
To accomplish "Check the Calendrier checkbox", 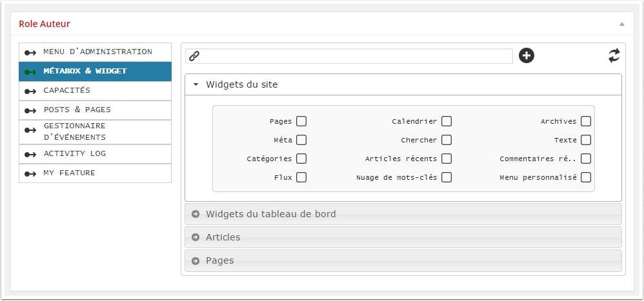I will (x=447, y=121).
